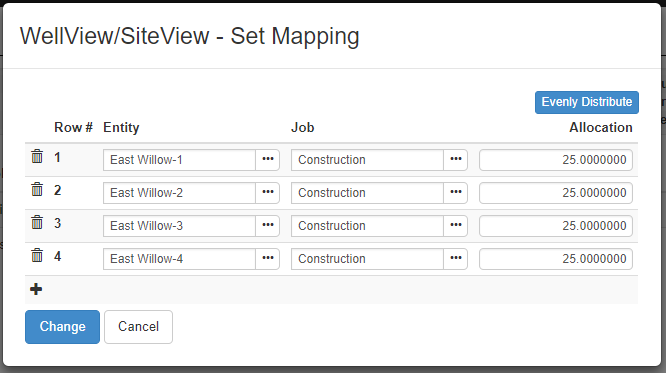666x373 pixels.
Task: Open job picker ellipsis in row 1
Action: 456,160
